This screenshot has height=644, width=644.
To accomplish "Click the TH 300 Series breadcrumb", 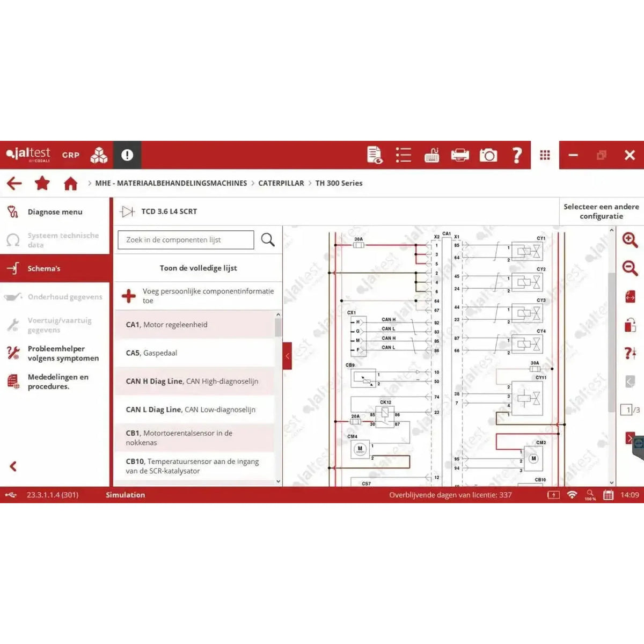I will tap(339, 183).
